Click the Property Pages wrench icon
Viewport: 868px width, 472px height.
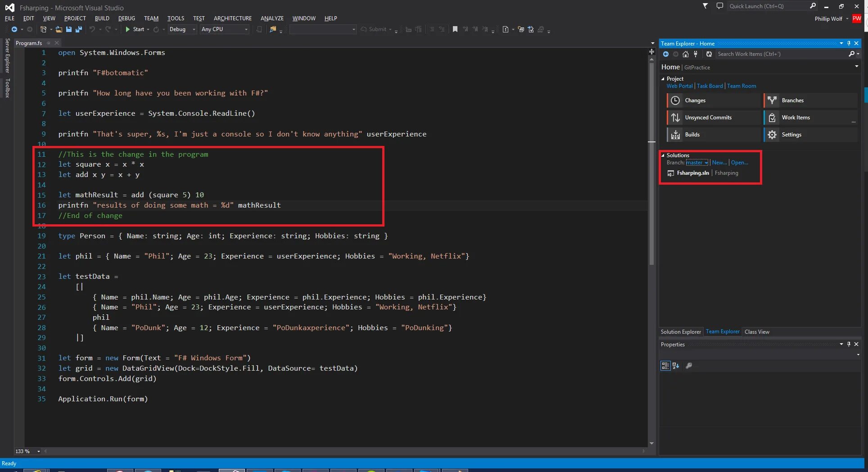click(689, 366)
